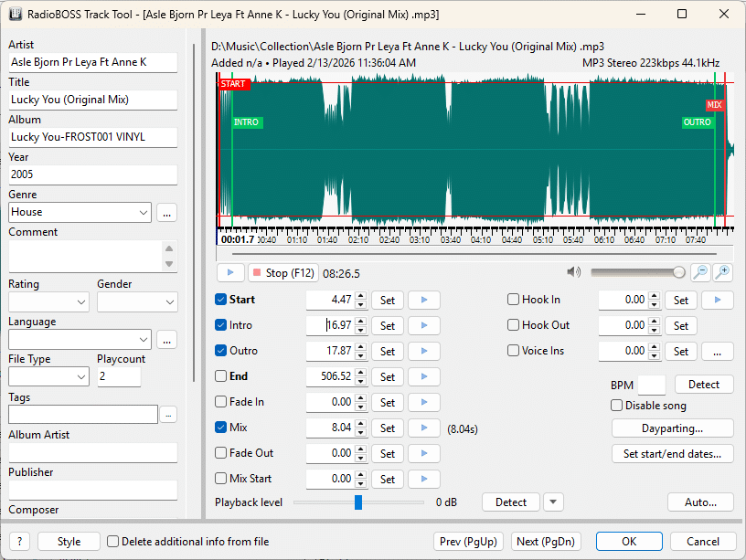Zoom in the waveform

[x=722, y=272]
